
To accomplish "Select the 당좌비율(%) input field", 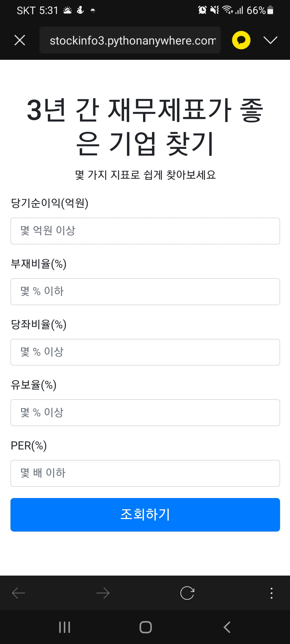I will pos(145,352).
